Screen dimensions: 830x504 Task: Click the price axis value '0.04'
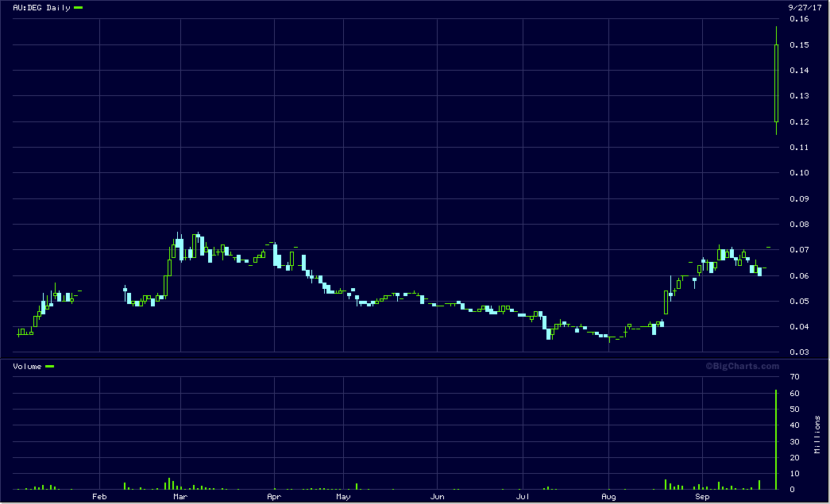[799, 326]
